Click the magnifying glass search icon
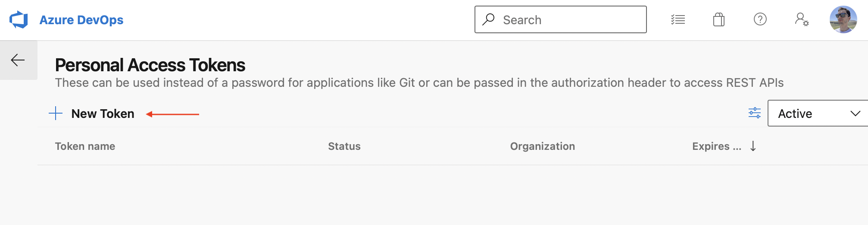 488,19
